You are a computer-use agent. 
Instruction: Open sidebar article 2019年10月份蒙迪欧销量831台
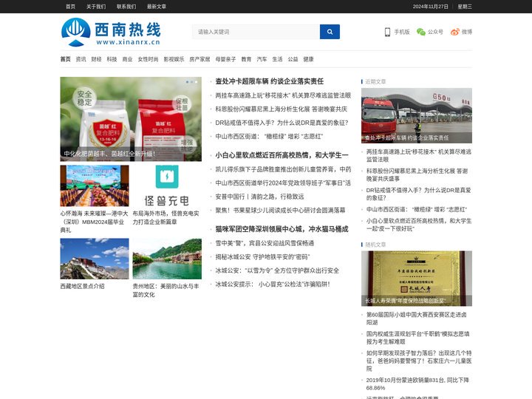pos(417,383)
